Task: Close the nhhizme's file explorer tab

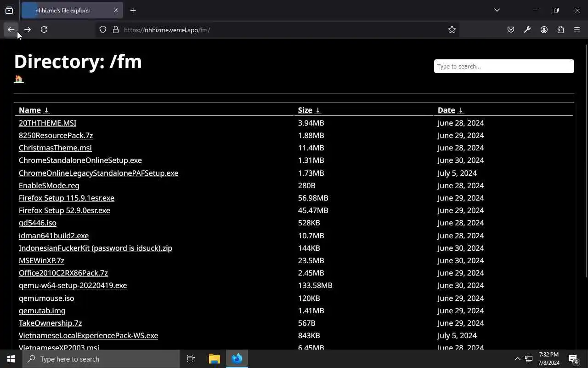Action: coord(116,10)
